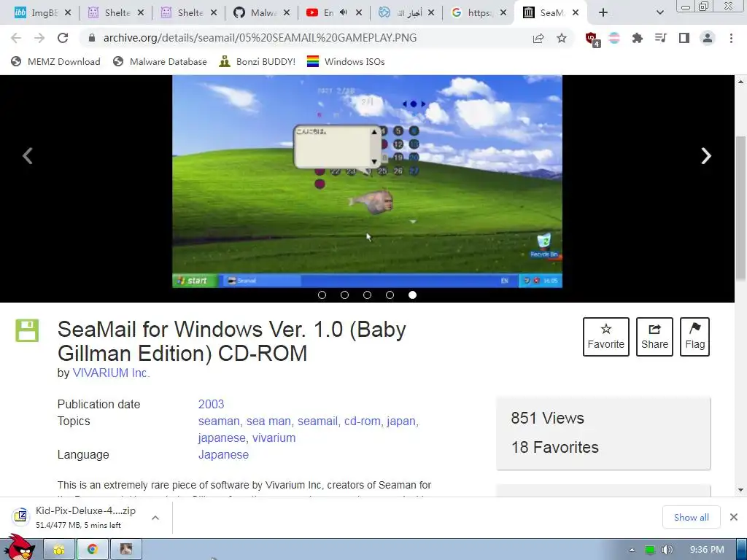Open Malware Database bookmark
747x560 pixels.
pos(160,61)
